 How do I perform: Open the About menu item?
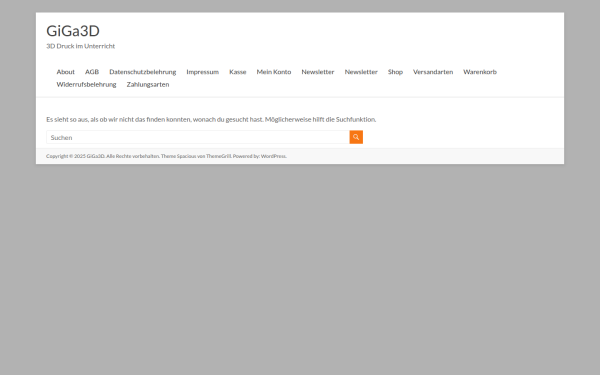click(x=65, y=72)
